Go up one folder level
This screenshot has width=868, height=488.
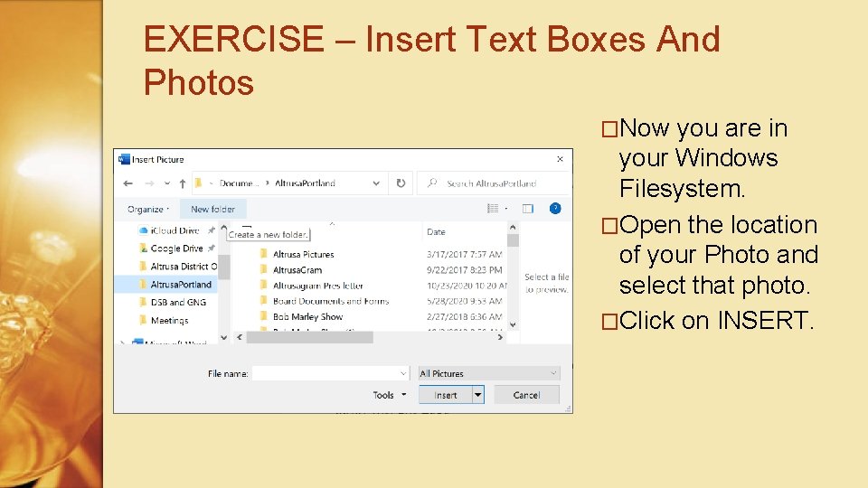pyautogui.click(x=182, y=183)
